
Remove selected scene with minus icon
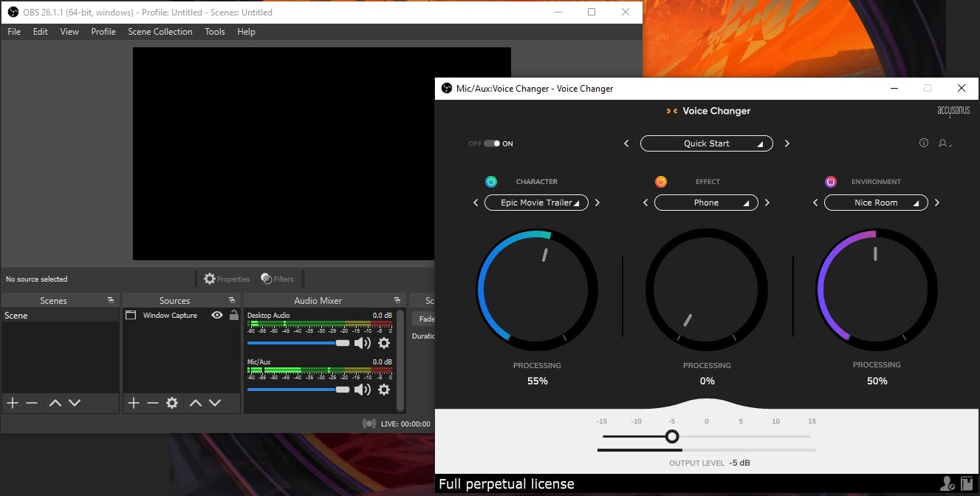pos(32,403)
